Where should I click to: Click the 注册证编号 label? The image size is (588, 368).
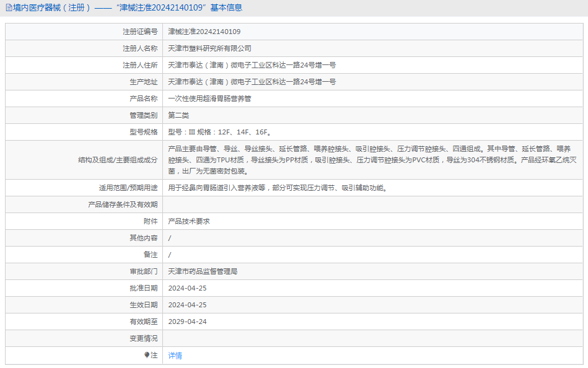140,32
